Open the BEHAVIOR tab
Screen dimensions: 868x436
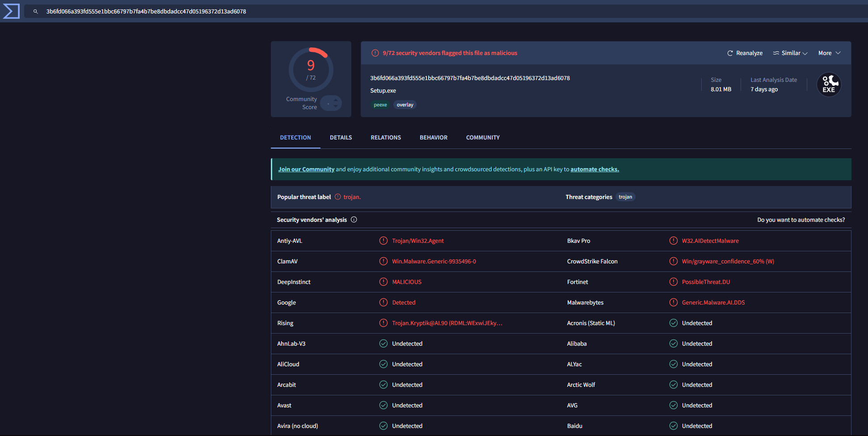pyautogui.click(x=434, y=138)
